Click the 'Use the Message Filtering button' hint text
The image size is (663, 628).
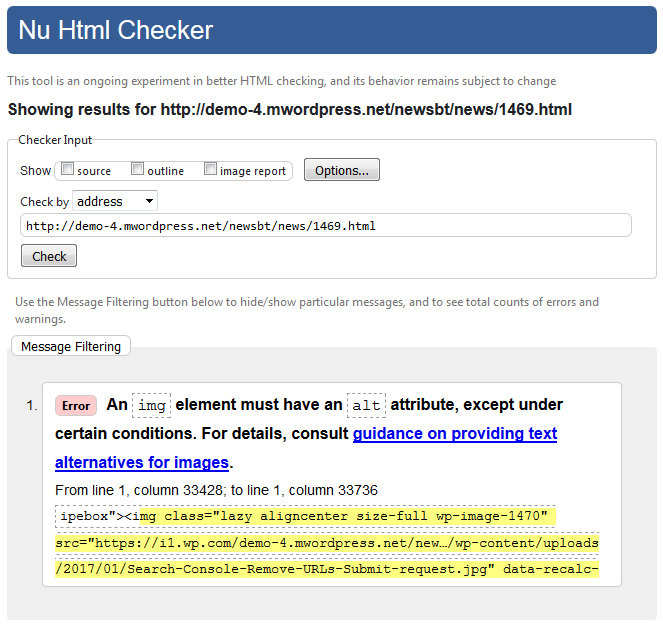(307, 310)
